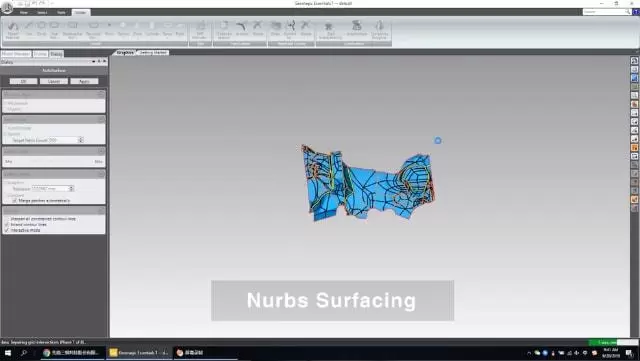
Task: Collapse the Surface Detail section
Action: pyautogui.click(x=101, y=151)
